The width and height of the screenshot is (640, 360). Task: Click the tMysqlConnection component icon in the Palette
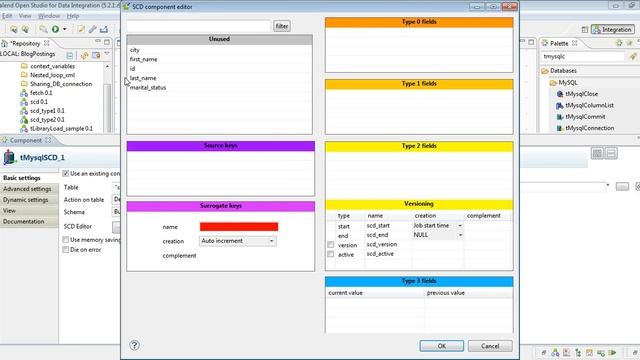(x=560, y=128)
